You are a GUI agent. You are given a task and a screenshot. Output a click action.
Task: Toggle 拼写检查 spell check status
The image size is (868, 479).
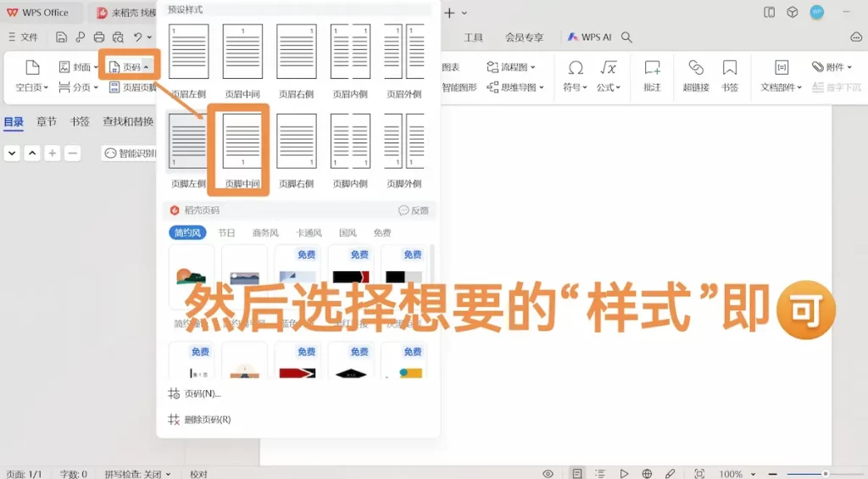pyautogui.click(x=138, y=474)
